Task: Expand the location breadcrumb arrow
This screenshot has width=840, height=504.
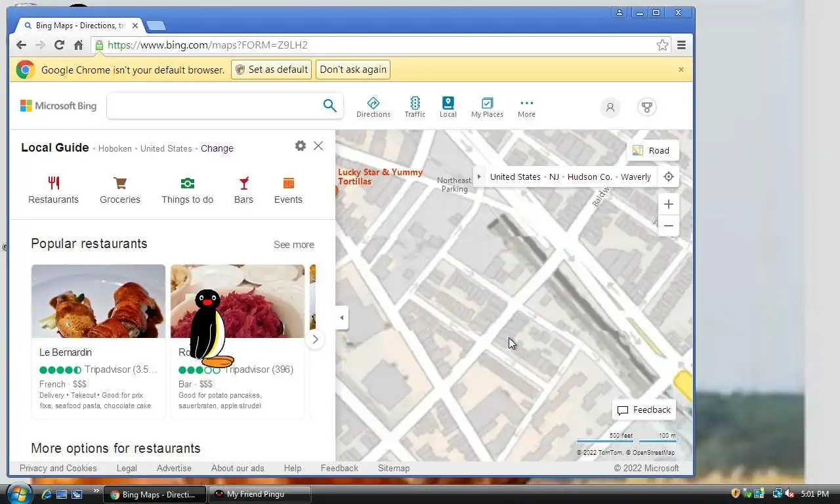Action: (x=479, y=177)
